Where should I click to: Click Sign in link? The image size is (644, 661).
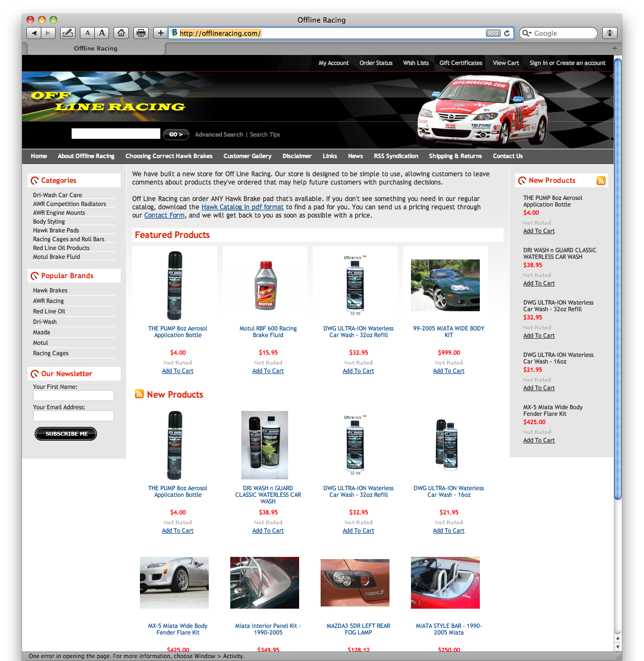coord(538,63)
